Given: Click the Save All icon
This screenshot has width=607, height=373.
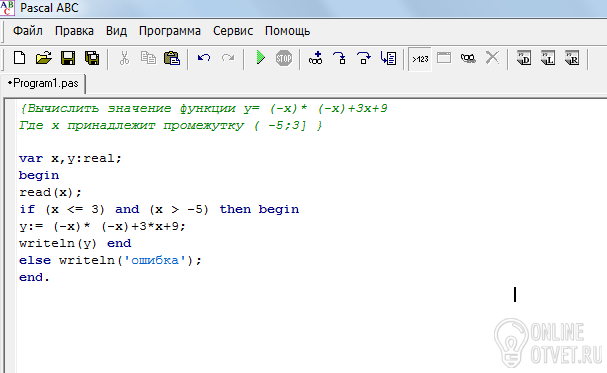Looking at the screenshot, I should tap(92, 58).
